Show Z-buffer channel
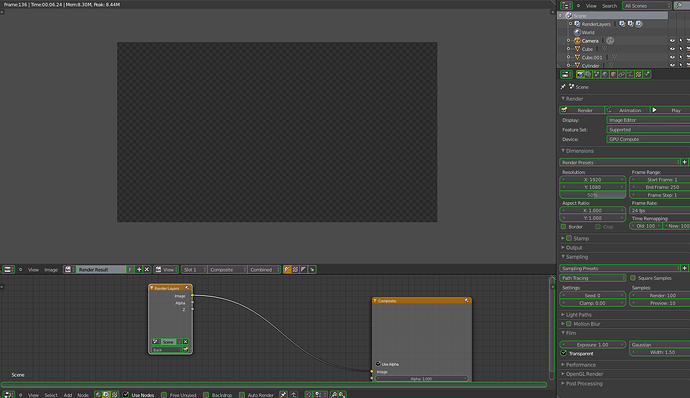Image resolution: width=690 pixels, height=398 pixels. (x=312, y=269)
